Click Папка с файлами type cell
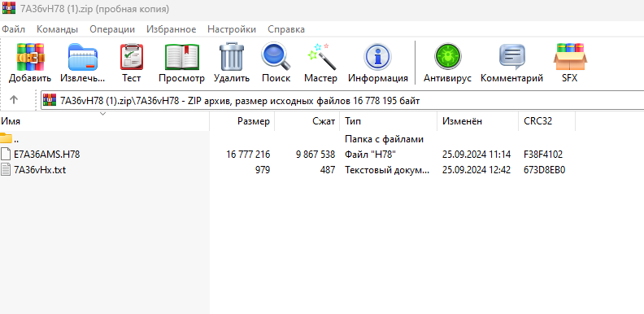 pos(384,139)
